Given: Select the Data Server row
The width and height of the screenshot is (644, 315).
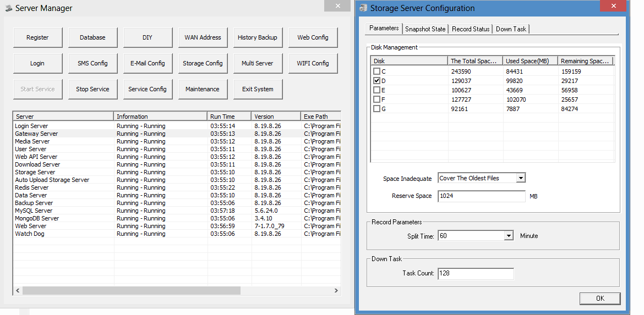Looking at the screenshot, I should pyautogui.click(x=177, y=195).
